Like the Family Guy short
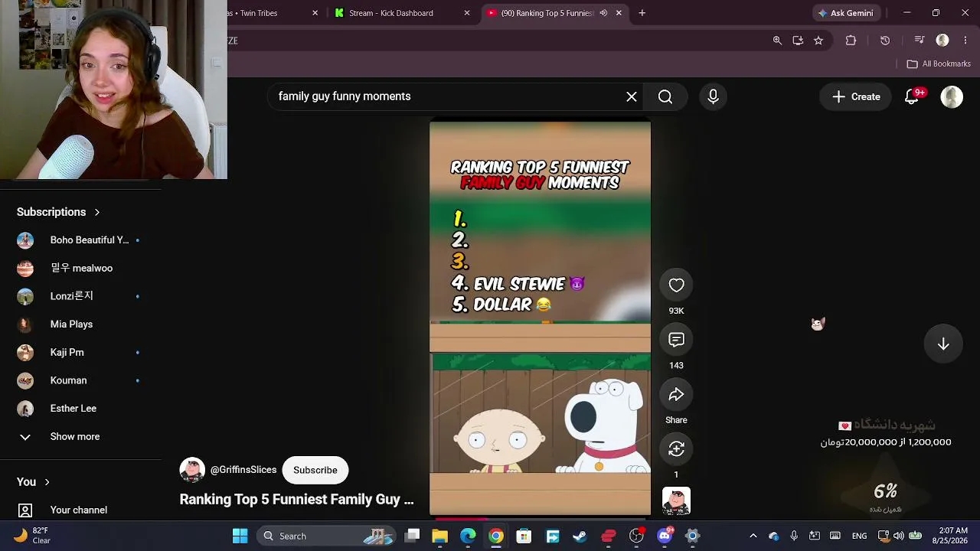Screen dimensions: 980x551 click(676, 285)
